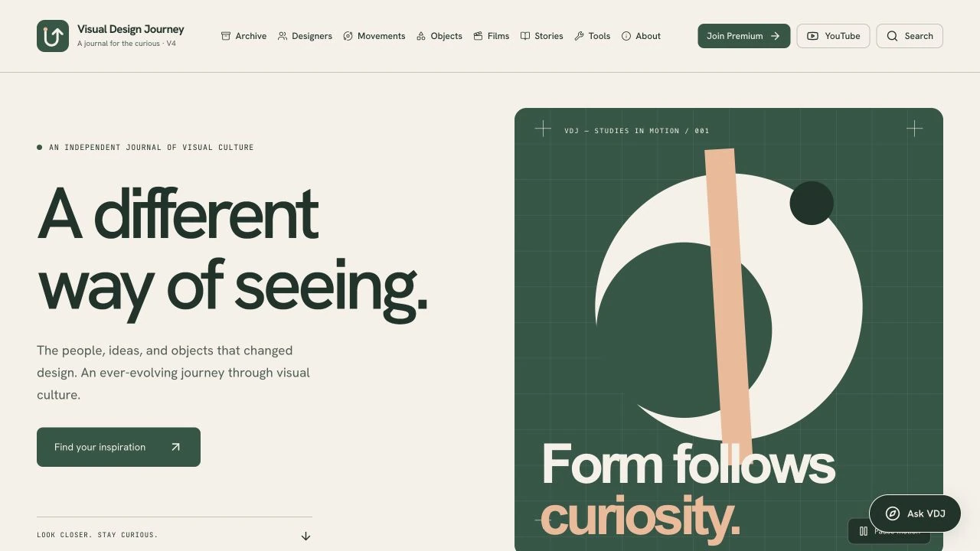Screen dimensions: 980x551
Task: Click 'AN INDEPENDENT JOURNAL OF VISUAL CULTURE' text
Action: 152,147
